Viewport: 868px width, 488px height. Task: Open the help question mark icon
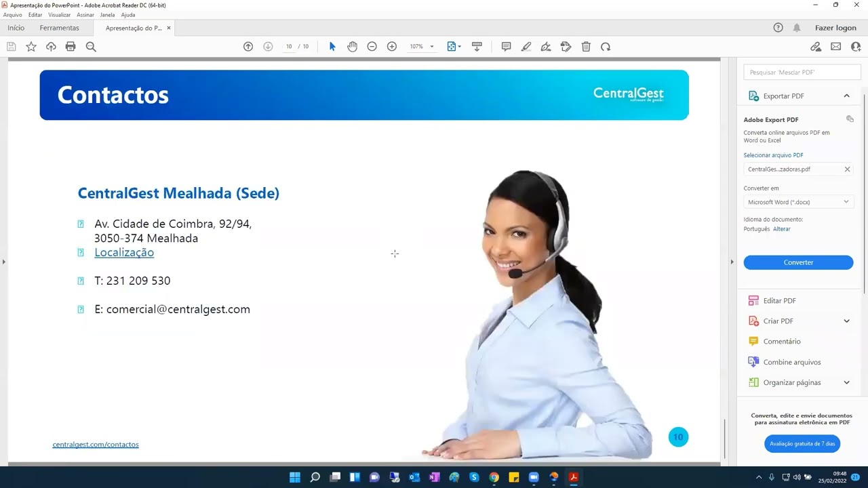(778, 28)
